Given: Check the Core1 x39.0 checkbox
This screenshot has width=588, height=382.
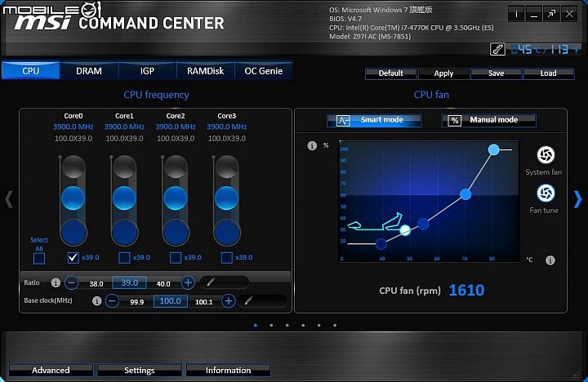Looking at the screenshot, I should [x=124, y=258].
